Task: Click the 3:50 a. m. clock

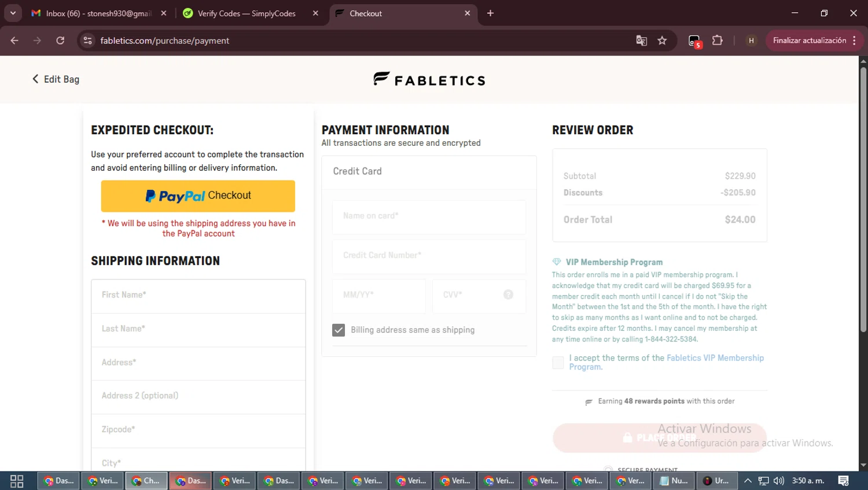Action: tap(808, 481)
